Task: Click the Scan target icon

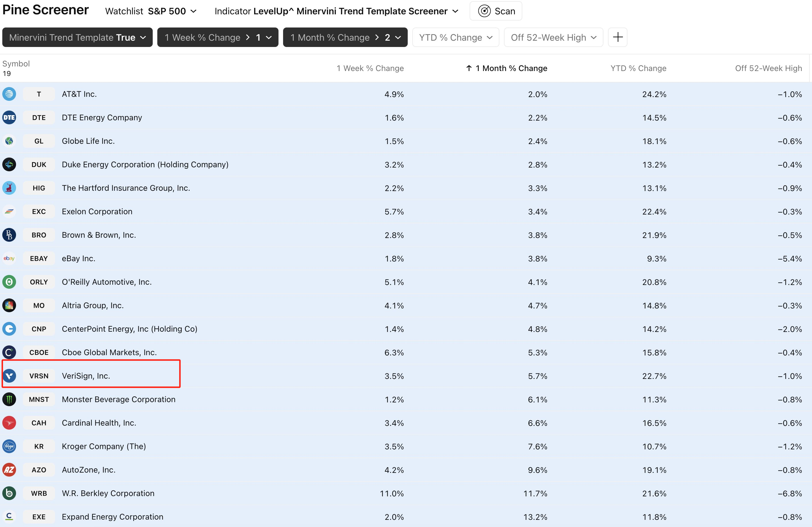Action: 484,11
